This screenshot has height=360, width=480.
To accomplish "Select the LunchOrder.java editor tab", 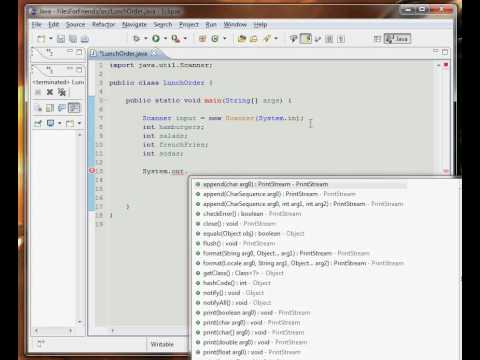I will pyautogui.click(x=123, y=53).
